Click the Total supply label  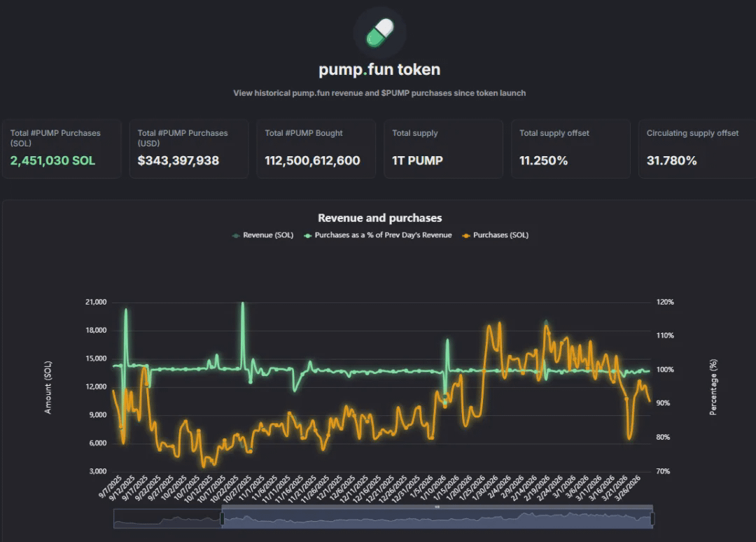tap(415, 133)
